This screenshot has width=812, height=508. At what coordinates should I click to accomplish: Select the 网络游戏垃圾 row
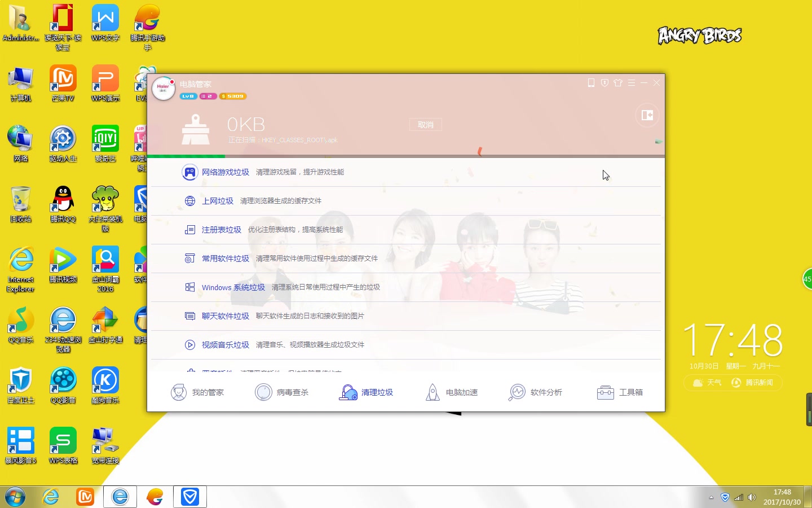point(406,172)
